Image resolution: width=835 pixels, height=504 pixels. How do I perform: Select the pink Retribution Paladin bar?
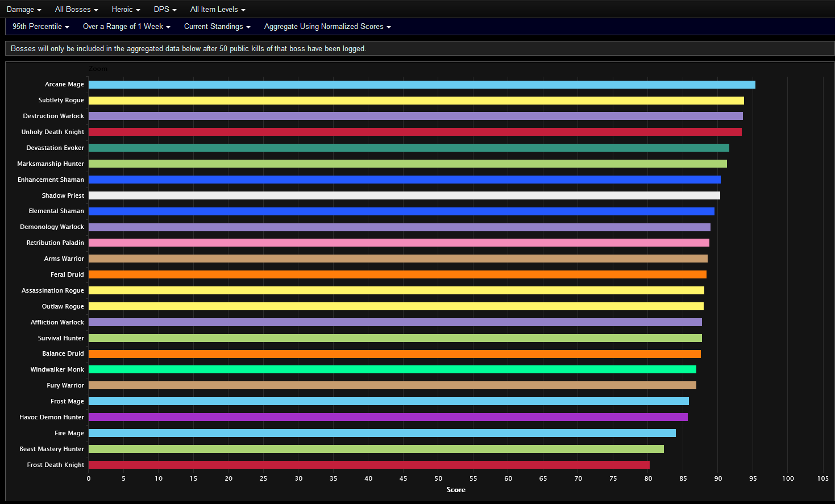click(398, 243)
